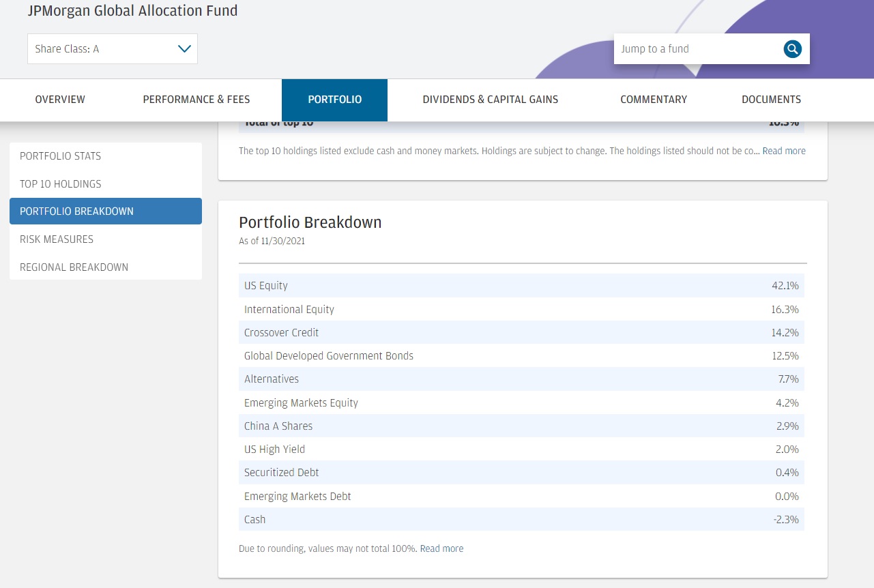
Task: Click the search magnifier icon
Action: point(792,49)
